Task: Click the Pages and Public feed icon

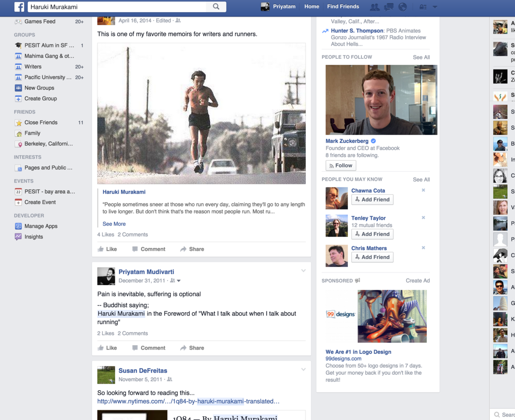Action: [18, 168]
